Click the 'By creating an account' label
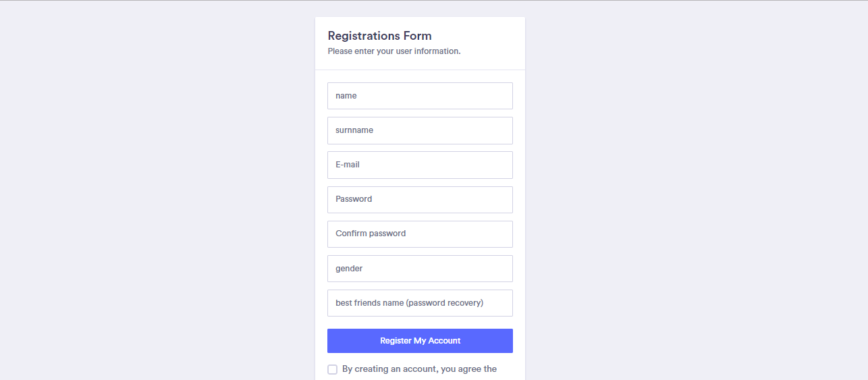 point(419,369)
